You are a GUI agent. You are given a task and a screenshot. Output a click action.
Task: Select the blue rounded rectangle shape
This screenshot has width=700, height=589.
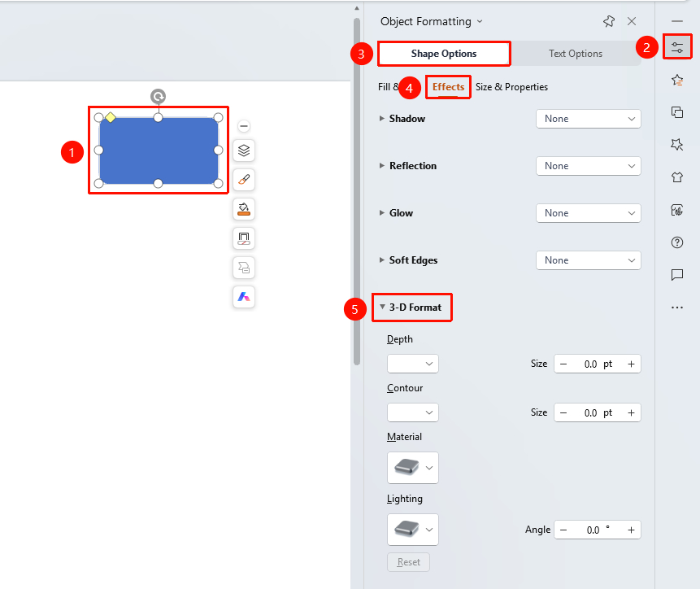(159, 151)
